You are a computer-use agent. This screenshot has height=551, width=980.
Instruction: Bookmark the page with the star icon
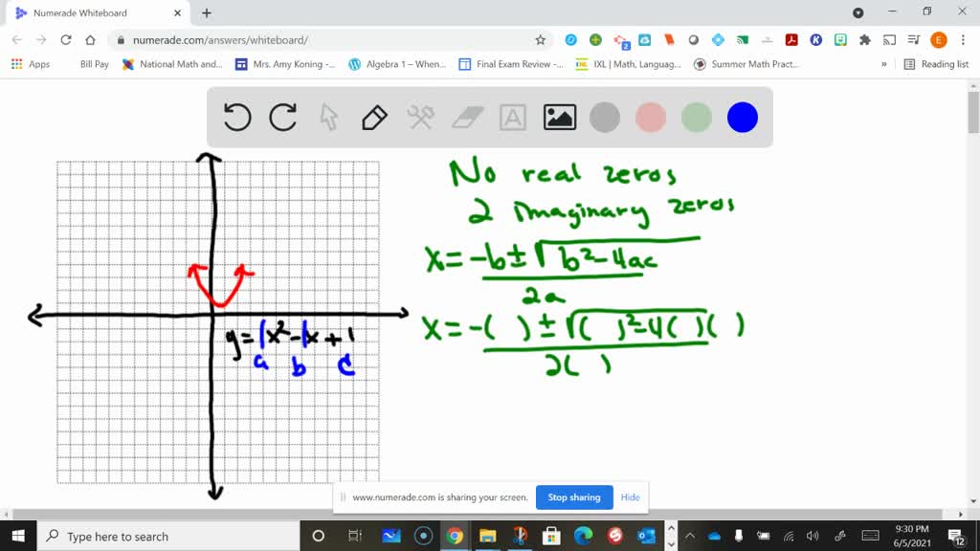coord(541,42)
